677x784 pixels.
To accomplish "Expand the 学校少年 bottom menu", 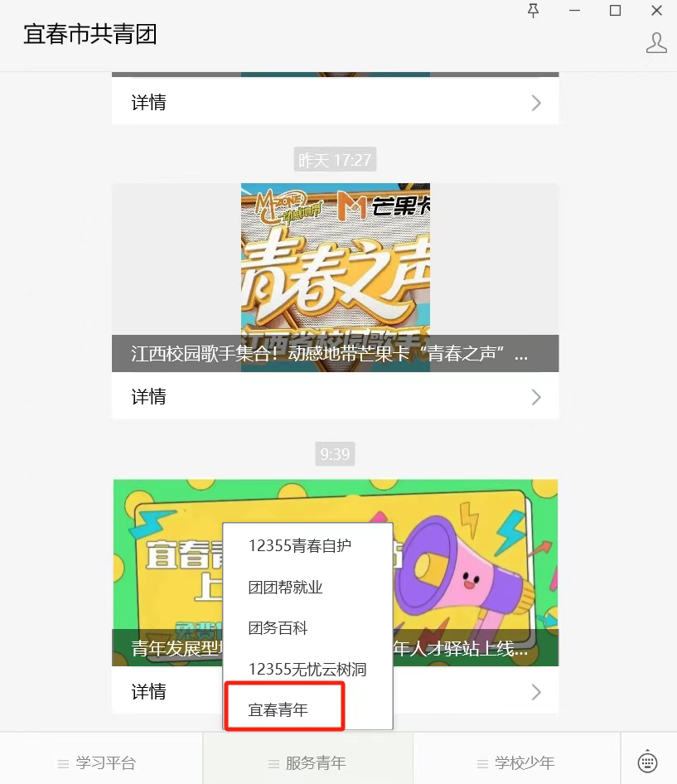I will [x=517, y=762].
